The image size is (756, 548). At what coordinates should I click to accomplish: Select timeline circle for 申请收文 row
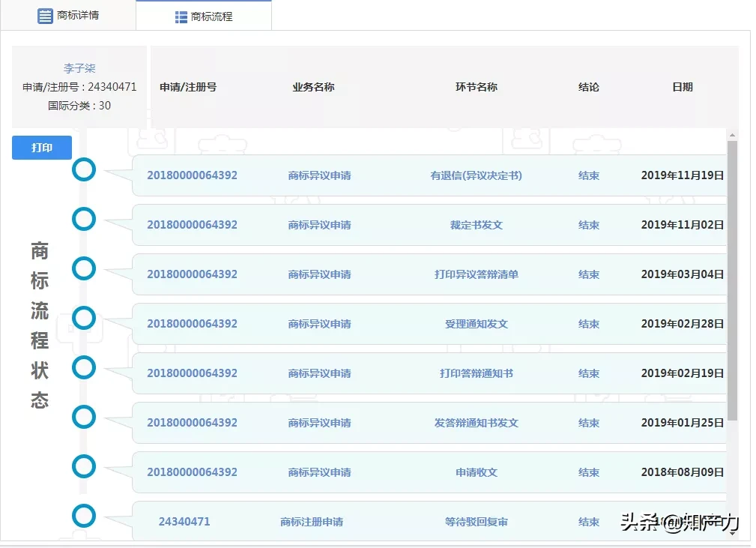(x=84, y=466)
